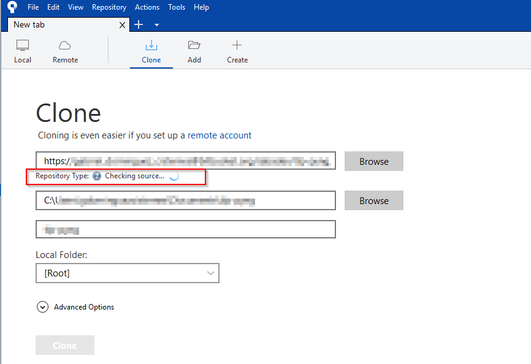
Task: Click the Clone button at bottom
Action: (x=65, y=345)
